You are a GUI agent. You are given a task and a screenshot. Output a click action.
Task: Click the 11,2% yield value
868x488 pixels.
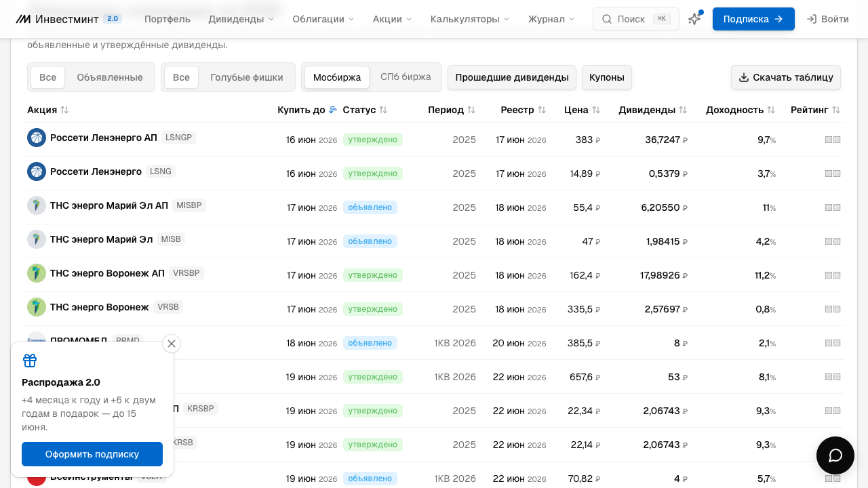pyautogui.click(x=765, y=275)
